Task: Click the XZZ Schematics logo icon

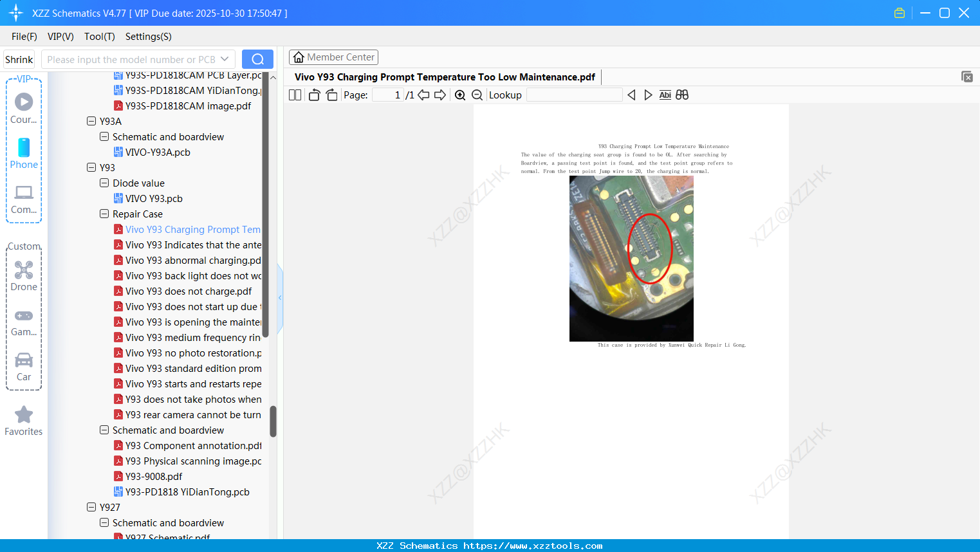Action: tap(16, 13)
